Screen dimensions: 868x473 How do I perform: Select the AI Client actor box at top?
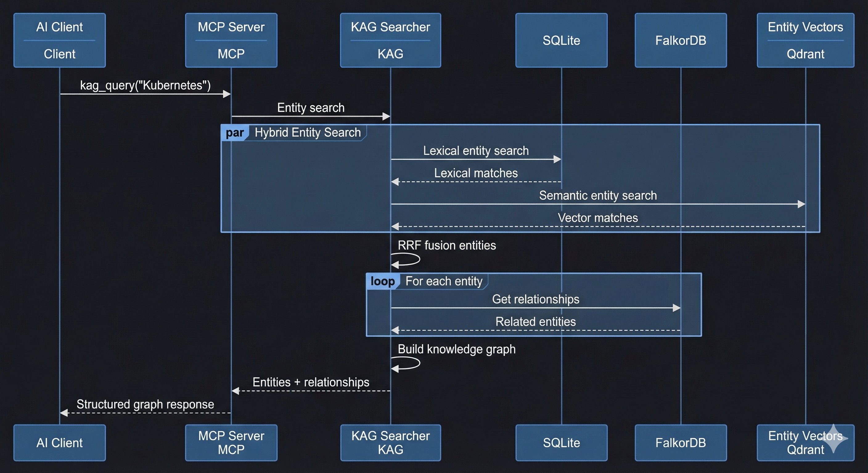point(59,40)
